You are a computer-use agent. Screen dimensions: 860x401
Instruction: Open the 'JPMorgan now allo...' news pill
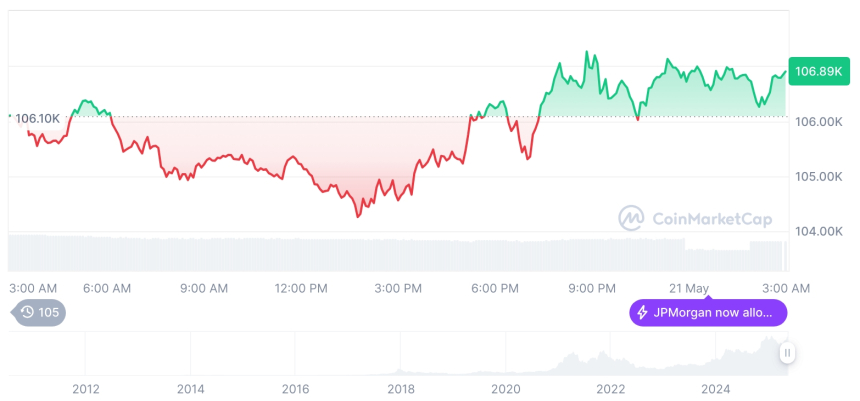coord(708,313)
